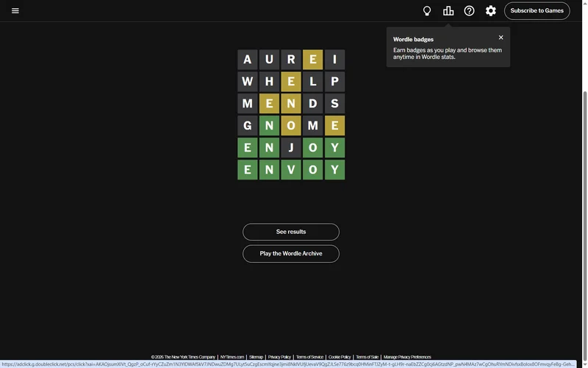Select the yellow E tile in AUREI row
Image resolution: width=588 pixels, height=368 pixels.
coord(313,60)
